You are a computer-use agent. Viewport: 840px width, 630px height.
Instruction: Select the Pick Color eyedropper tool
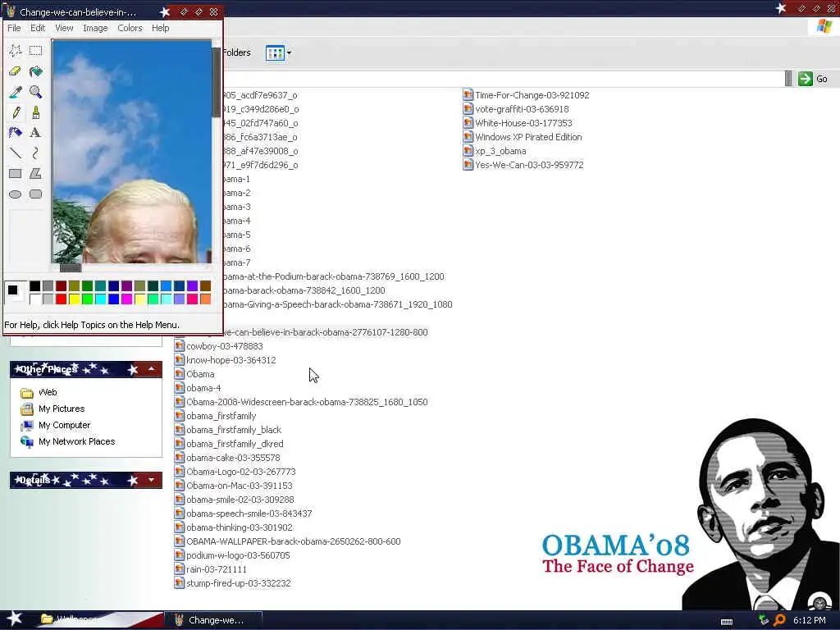(16, 92)
